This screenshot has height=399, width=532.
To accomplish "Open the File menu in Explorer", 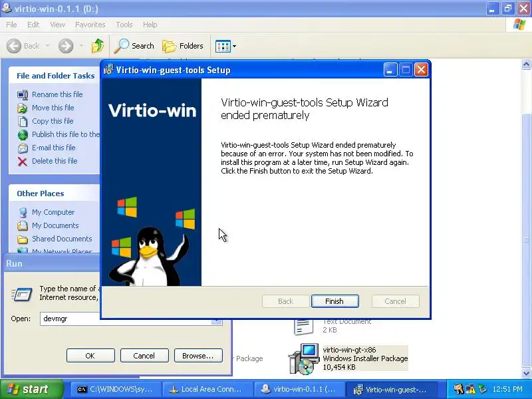I will (x=11, y=25).
